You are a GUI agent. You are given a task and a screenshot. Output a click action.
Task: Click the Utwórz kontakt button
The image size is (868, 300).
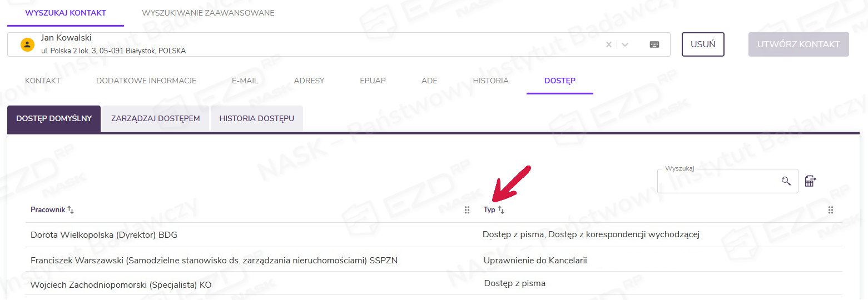pyautogui.click(x=798, y=44)
